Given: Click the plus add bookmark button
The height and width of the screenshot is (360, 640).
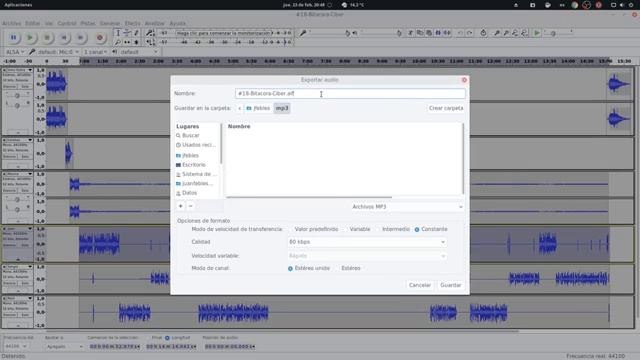Looking at the screenshot, I should 180,206.
